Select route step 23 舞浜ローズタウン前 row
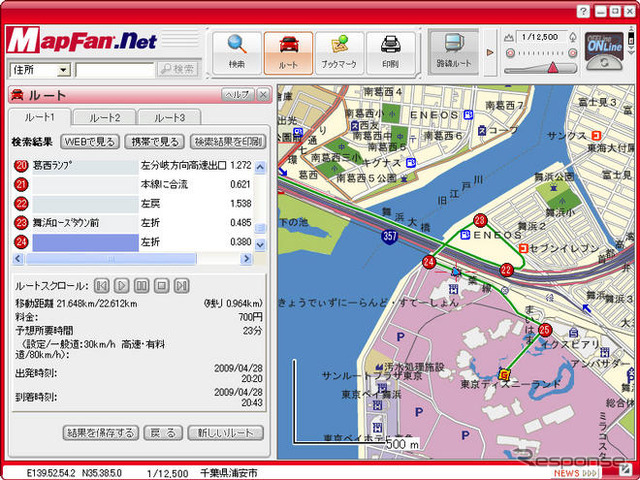Viewport: 640px width, 480px height. (133, 223)
